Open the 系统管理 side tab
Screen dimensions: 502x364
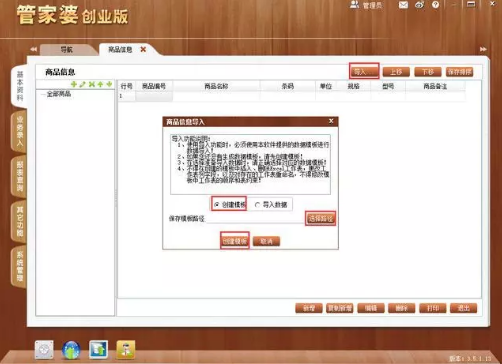click(x=20, y=267)
